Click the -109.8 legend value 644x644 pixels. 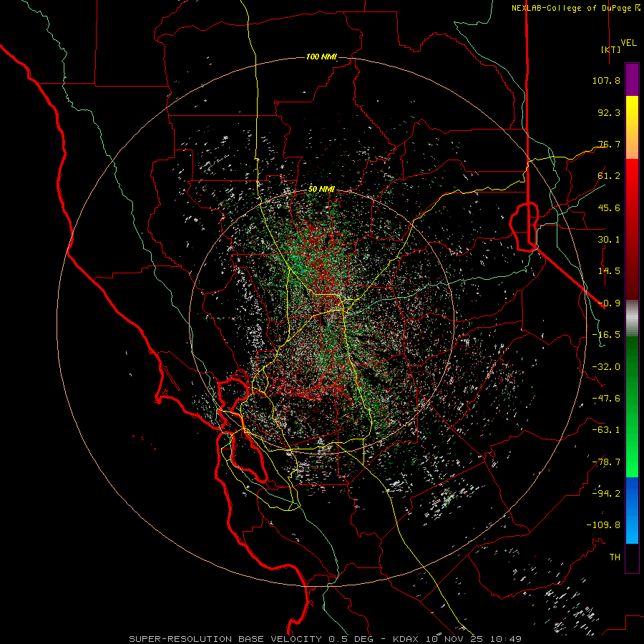[603, 525]
